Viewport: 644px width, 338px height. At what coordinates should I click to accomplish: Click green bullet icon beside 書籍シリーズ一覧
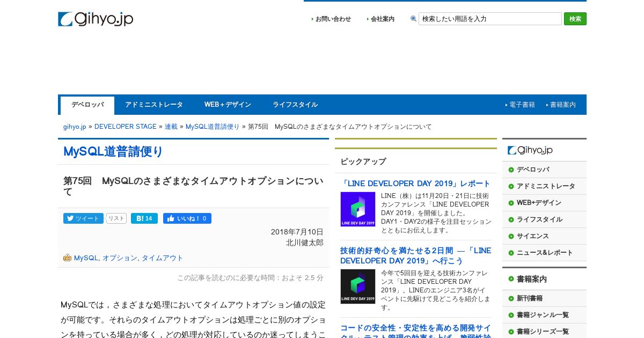pyautogui.click(x=511, y=332)
